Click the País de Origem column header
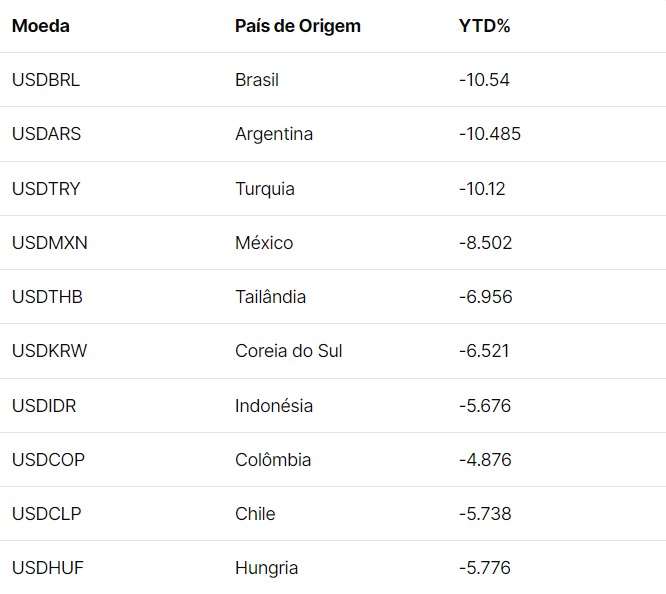 pos(297,26)
